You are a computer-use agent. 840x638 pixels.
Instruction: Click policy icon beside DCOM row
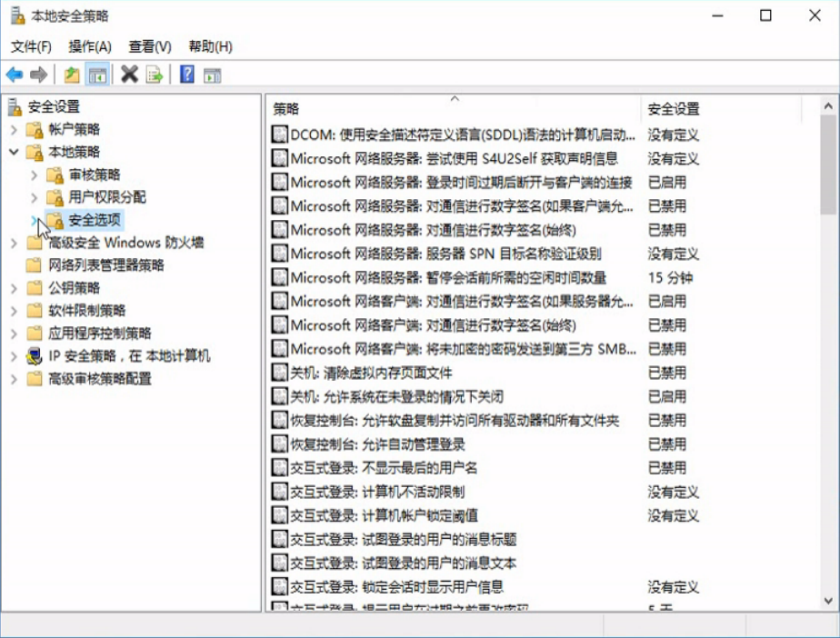[x=279, y=135]
